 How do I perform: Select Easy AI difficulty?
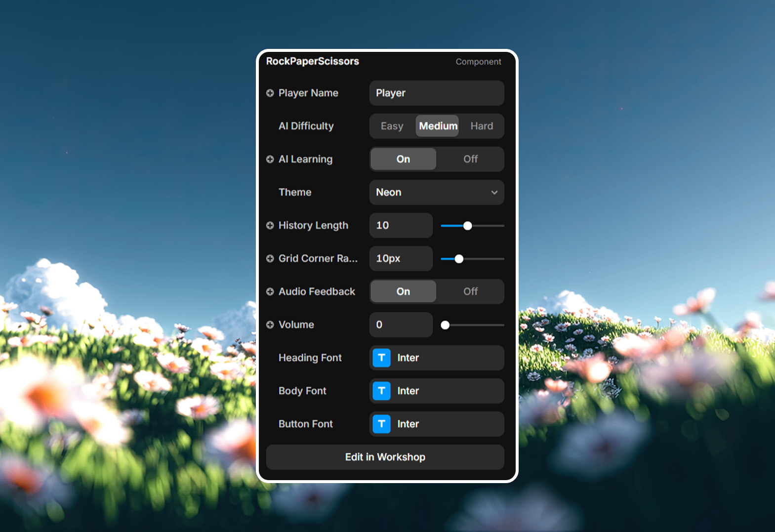392,126
